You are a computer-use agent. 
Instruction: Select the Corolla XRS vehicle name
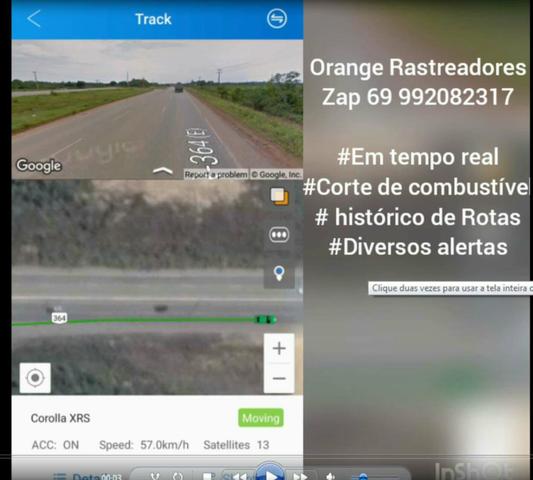coord(60,418)
